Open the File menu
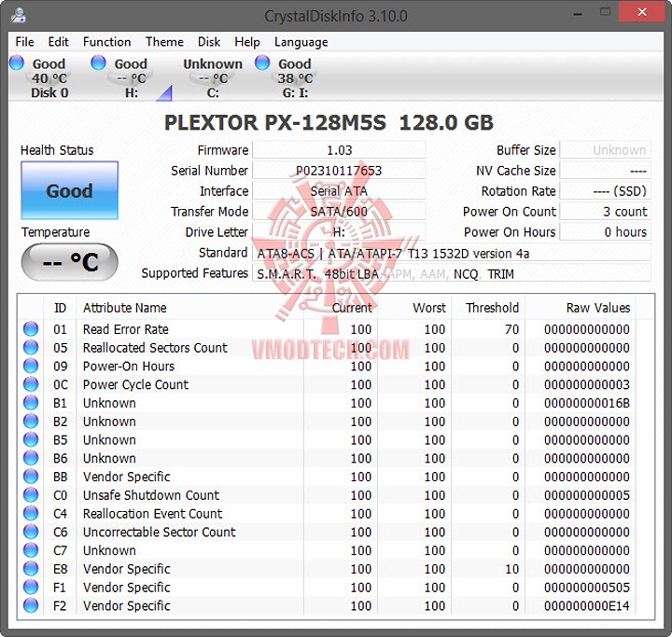The width and height of the screenshot is (672, 637). [24, 42]
